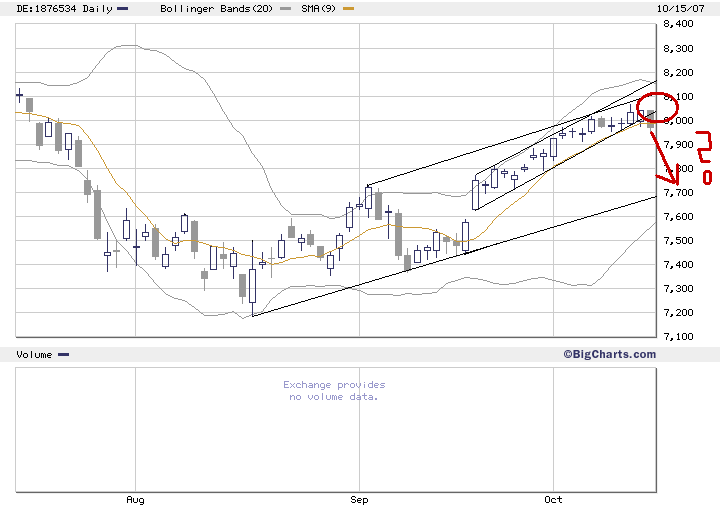The height and width of the screenshot is (510, 720).
Task: Click the Oct month axis label
Action: [x=553, y=499]
